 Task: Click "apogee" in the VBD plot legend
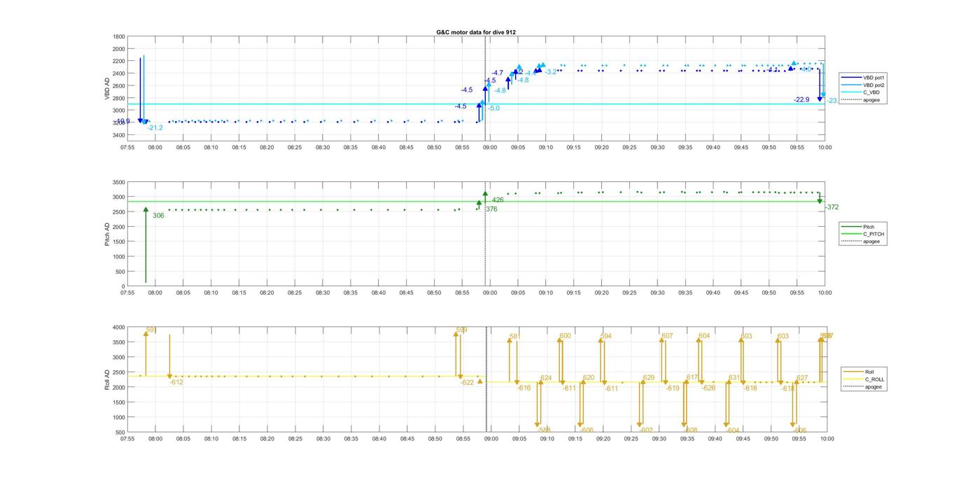click(862, 100)
